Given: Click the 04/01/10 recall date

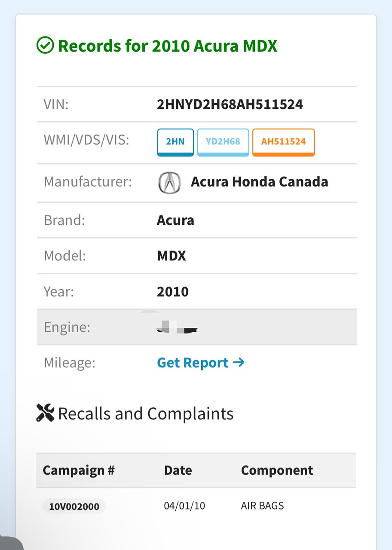Looking at the screenshot, I should pos(184,506).
